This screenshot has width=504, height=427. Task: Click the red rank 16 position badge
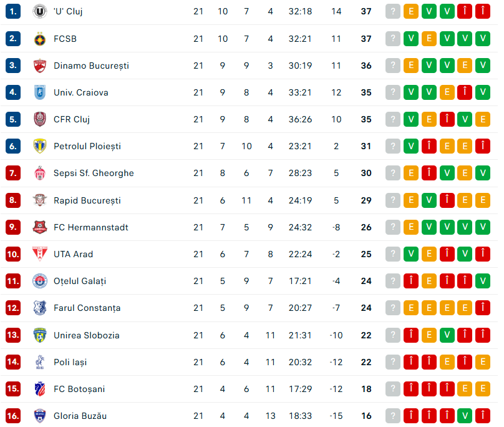coord(14,416)
